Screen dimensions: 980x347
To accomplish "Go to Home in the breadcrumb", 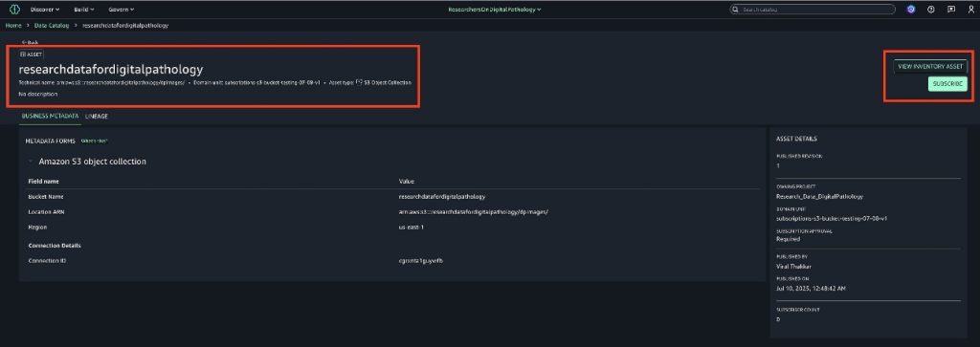I will tap(13, 26).
